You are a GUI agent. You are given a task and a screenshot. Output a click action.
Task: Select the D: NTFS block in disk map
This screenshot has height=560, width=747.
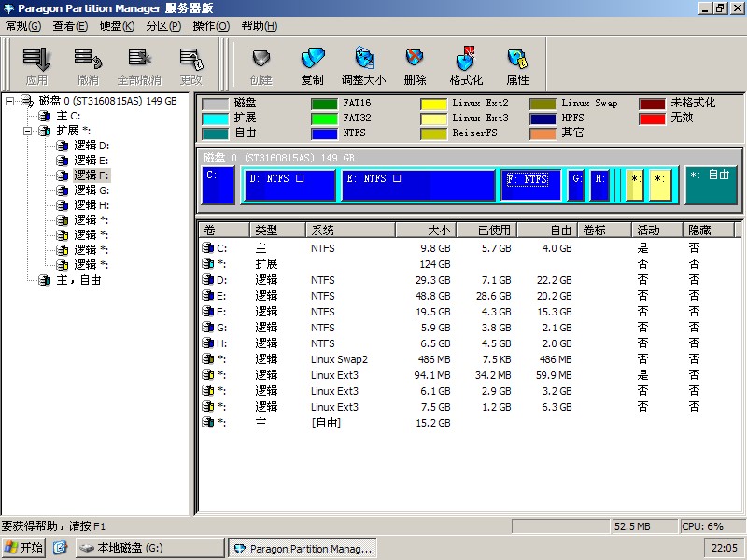pyautogui.click(x=289, y=185)
